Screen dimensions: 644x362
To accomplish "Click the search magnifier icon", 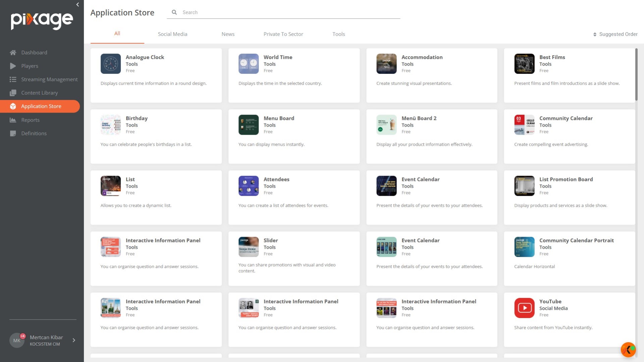I will point(174,12).
